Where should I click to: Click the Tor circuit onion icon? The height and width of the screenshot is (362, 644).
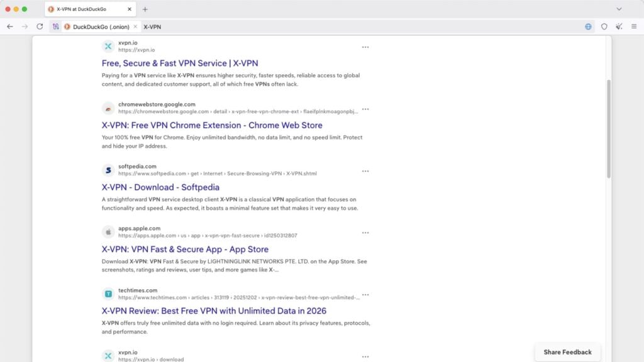pos(55,26)
